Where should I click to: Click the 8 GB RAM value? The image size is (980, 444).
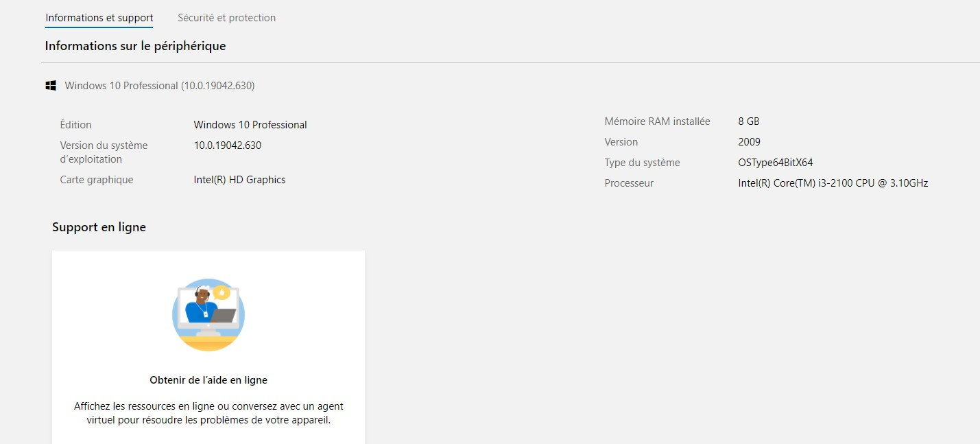click(749, 121)
